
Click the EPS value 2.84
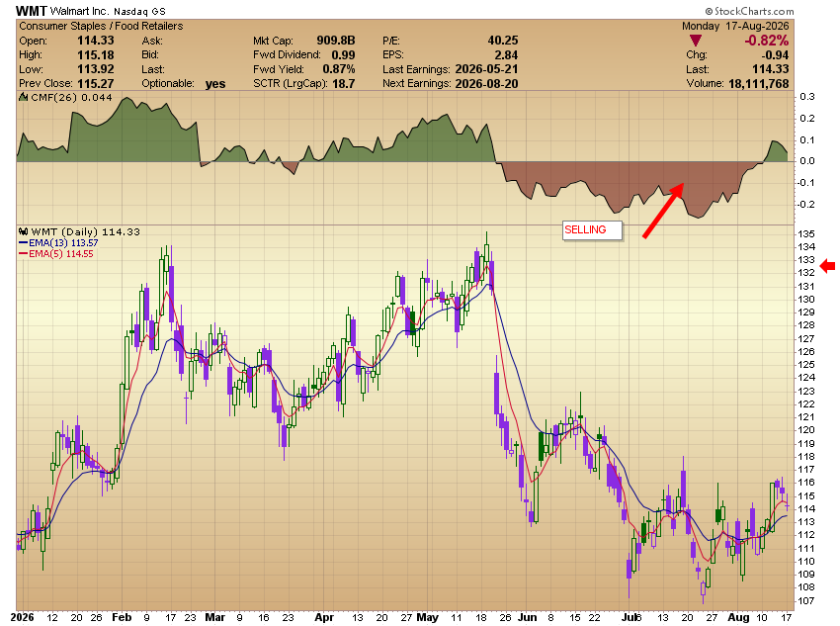[x=506, y=54]
